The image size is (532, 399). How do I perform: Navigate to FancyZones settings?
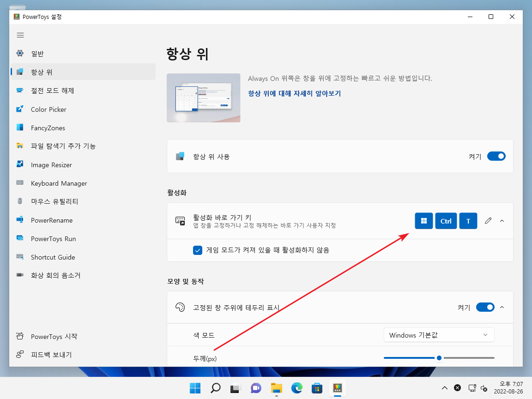click(x=83, y=127)
